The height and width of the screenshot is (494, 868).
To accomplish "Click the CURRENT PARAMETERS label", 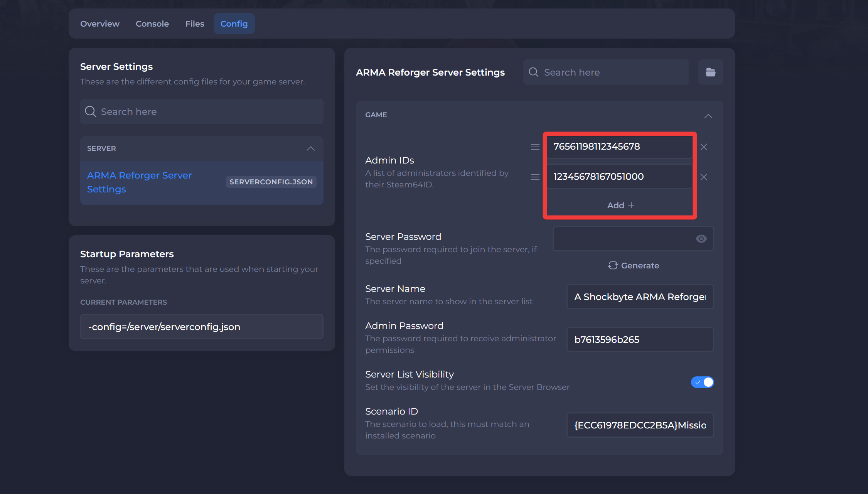I will [x=123, y=302].
